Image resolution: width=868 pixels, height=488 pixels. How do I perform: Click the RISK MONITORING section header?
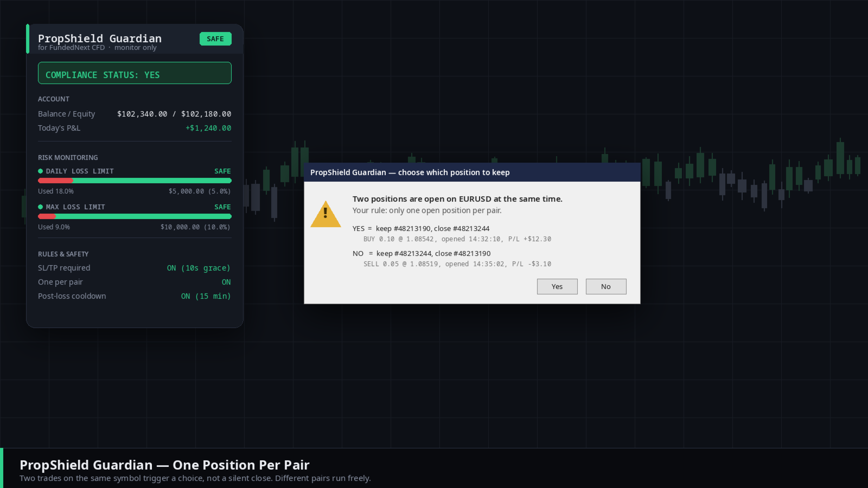(x=68, y=158)
